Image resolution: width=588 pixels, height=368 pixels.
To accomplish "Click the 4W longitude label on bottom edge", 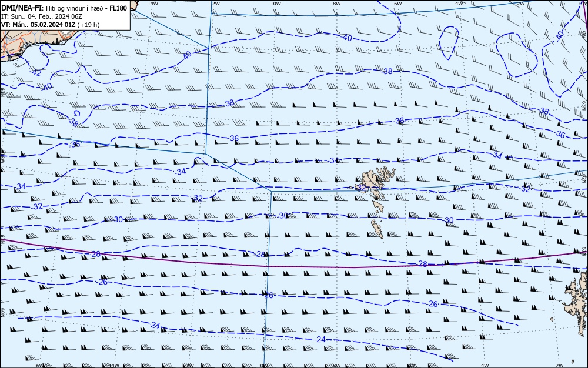I will [x=485, y=366].
